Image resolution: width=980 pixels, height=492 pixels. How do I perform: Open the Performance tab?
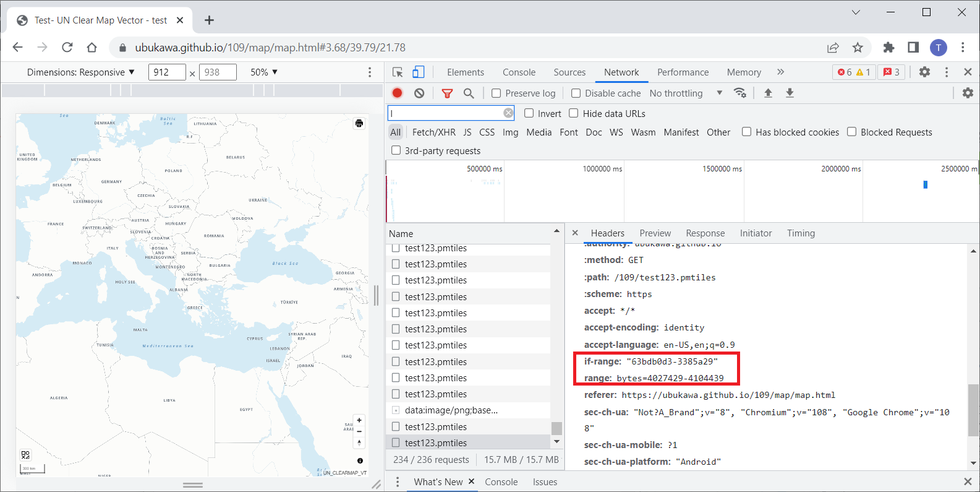pyautogui.click(x=683, y=72)
